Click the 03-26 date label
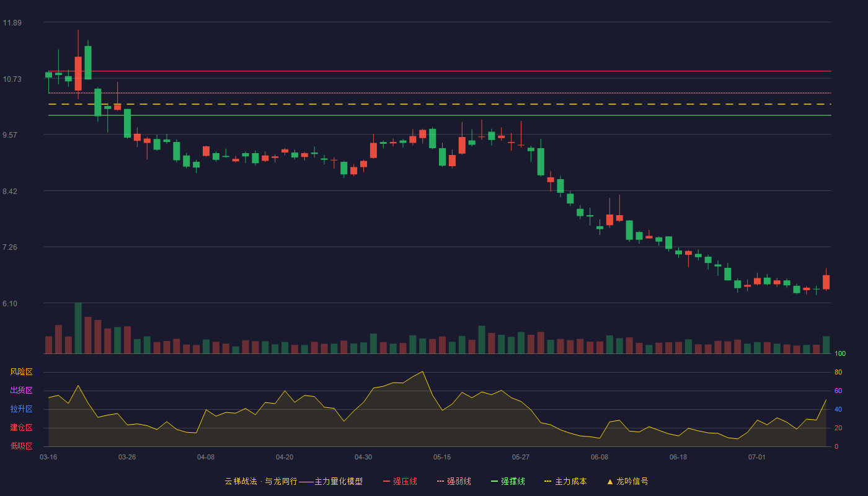The image size is (868, 496). [127, 457]
